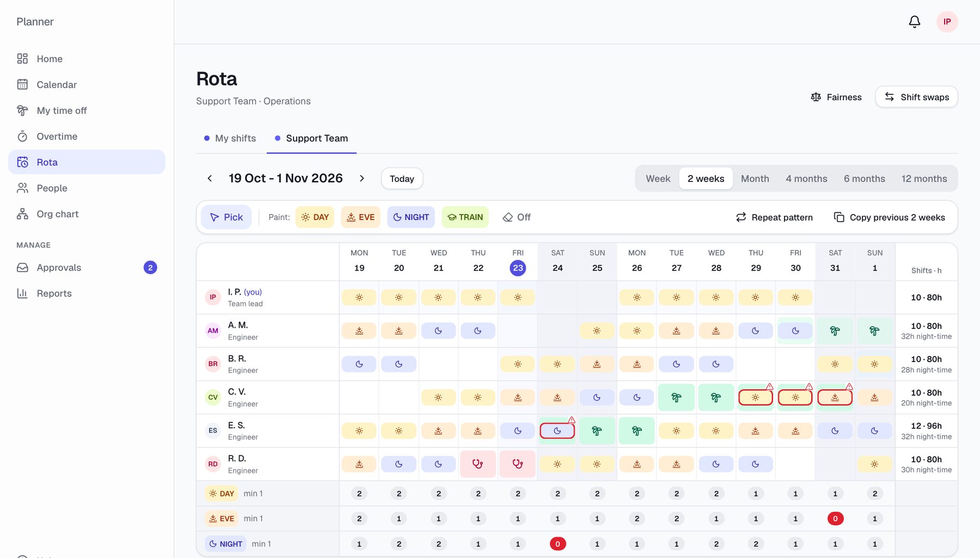Select the Off eraser paint option
This screenshot has height=558, width=980.
pyautogui.click(x=516, y=217)
